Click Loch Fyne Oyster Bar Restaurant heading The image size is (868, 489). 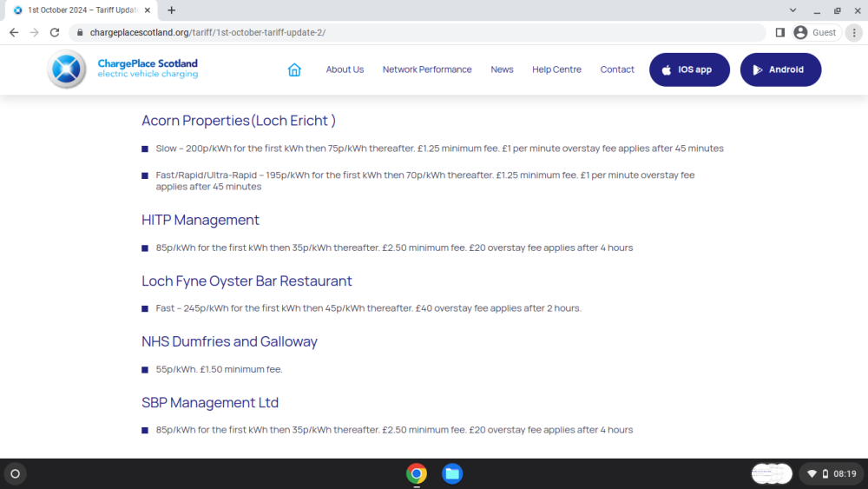click(247, 281)
